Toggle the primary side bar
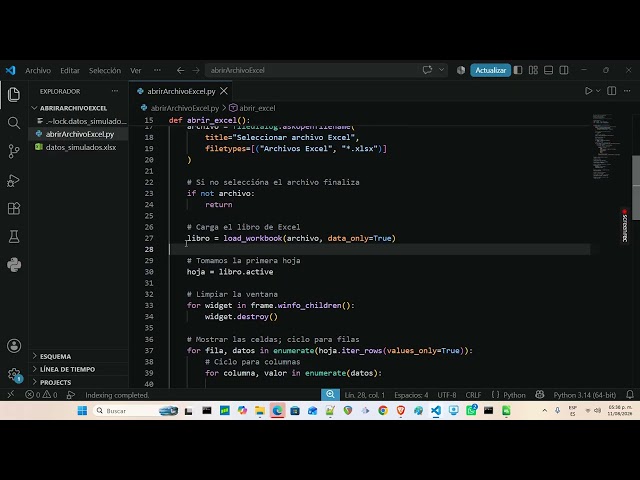640x480 pixels. point(518,70)
